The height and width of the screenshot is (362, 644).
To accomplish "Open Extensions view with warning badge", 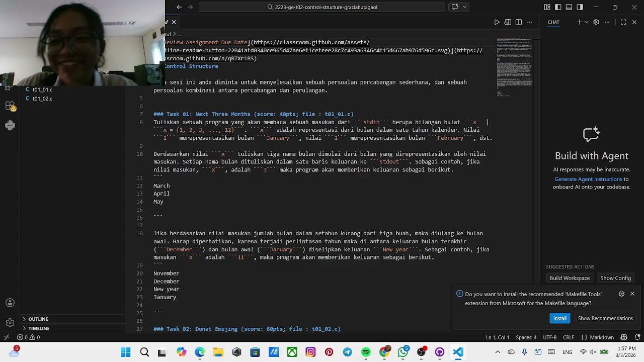I will (10, 106).
